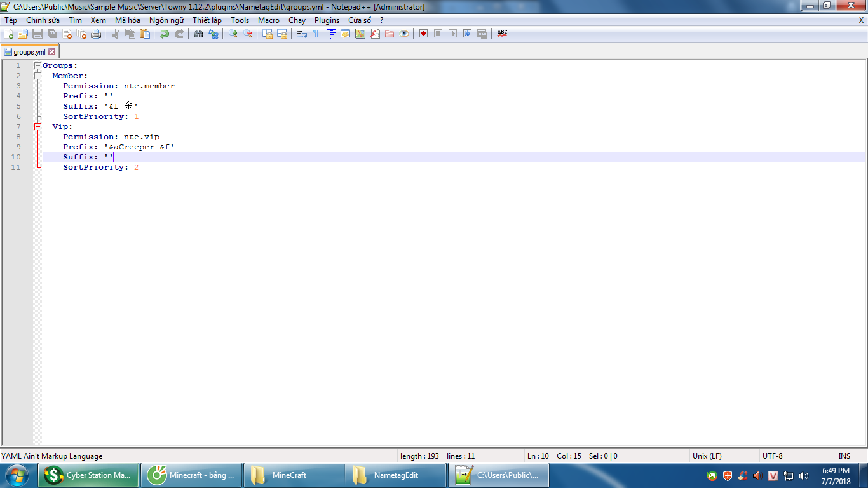Switch to the Minecraft window in taskbar
This screenshot has width=868, height=488.
point(192,475)
